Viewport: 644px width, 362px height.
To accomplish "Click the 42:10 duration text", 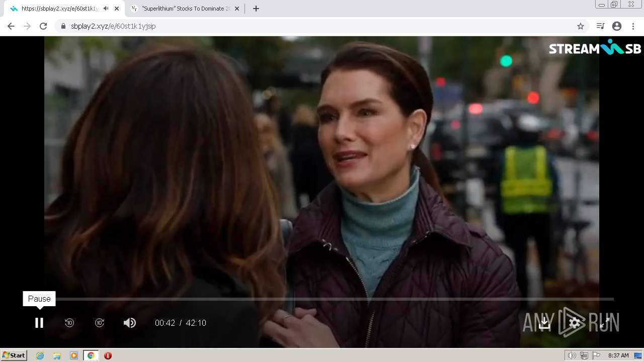I will (x=196, y=323).
